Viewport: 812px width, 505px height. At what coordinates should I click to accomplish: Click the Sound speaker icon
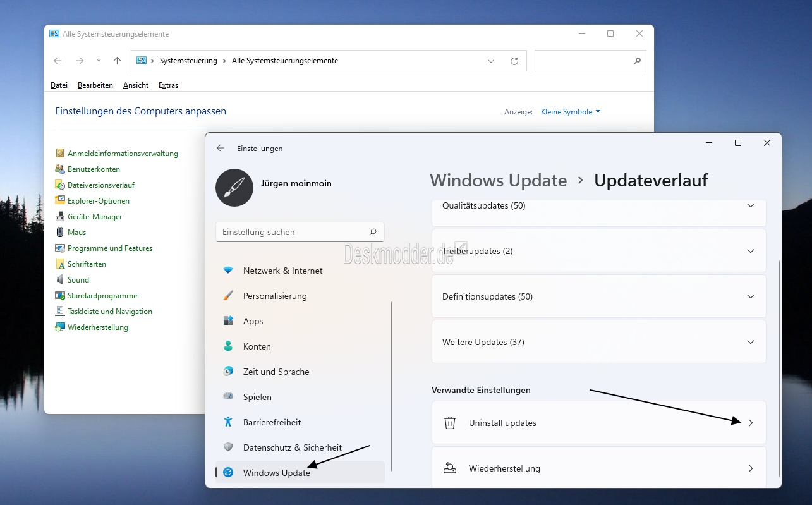click(x=60, y=279)
